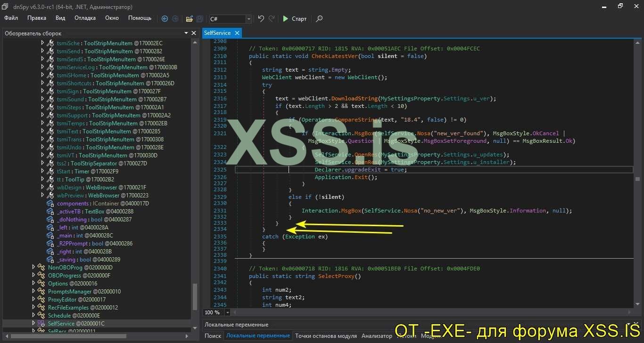Click the wrench icon beside tsmiText
The height and width of the screenshot is (343, 644).
(50, 131)
